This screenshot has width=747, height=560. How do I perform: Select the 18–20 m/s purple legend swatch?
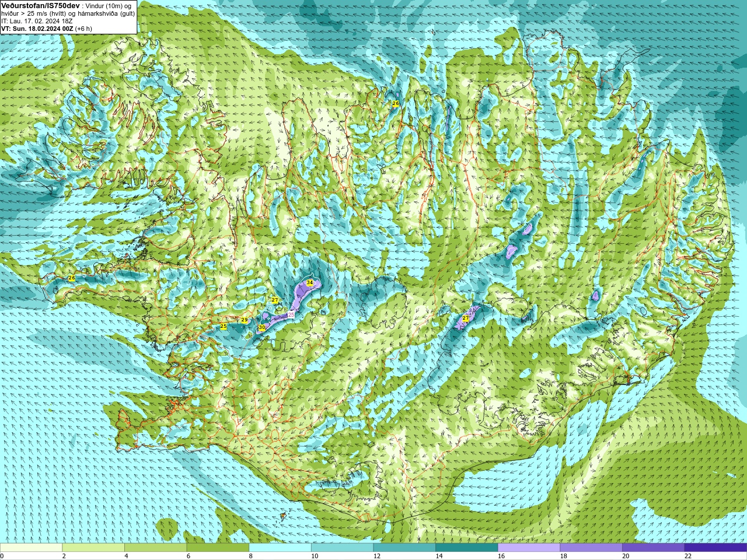coord(591,548)
